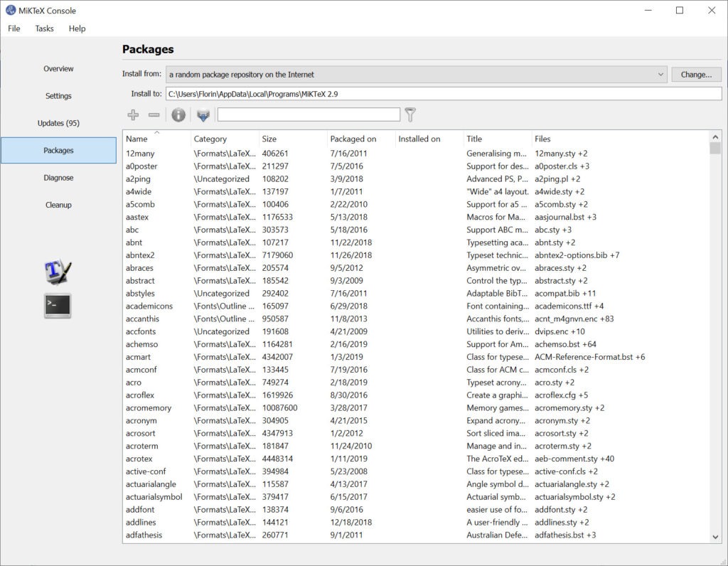This screenshot has width=728, height=566.
Task: Click the date 11/26/2018
Action: pyautogui.click(x=351, y=255)
